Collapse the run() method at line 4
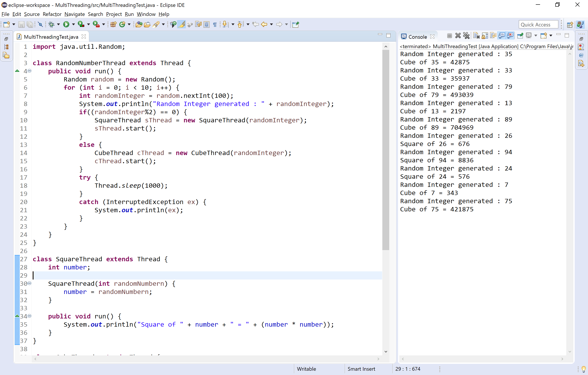Viewport: 588px width, 375px height. click(x=29, y=71)
